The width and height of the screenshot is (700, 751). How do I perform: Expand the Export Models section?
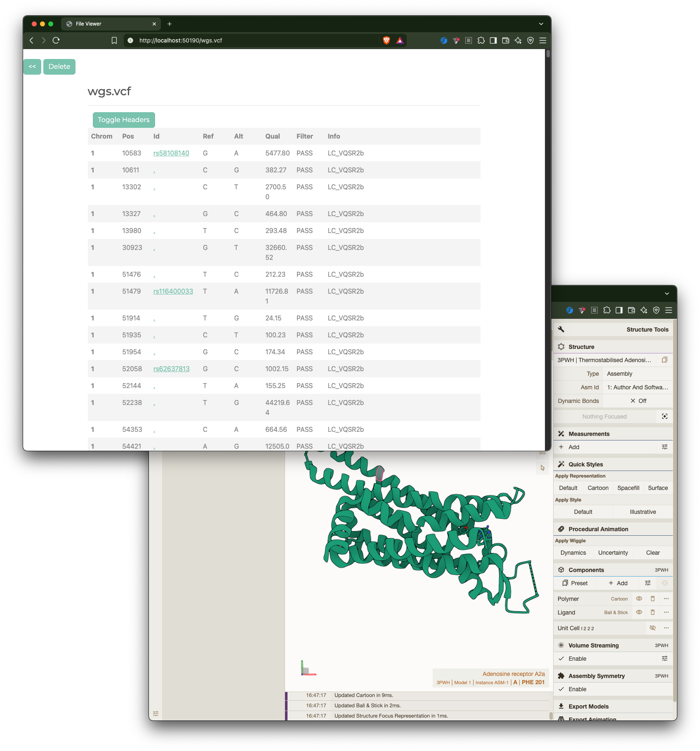click(613, 706)
